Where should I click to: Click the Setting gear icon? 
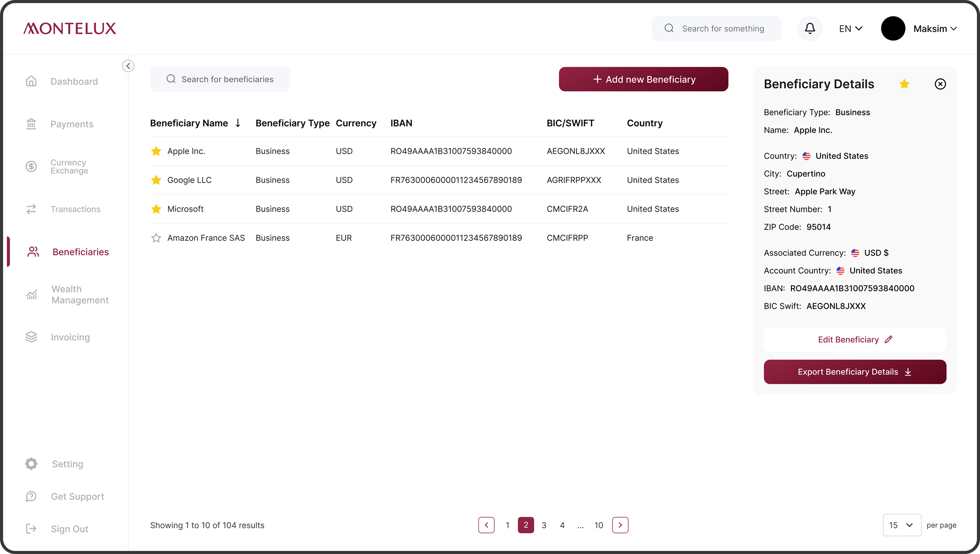coord(31,464)
